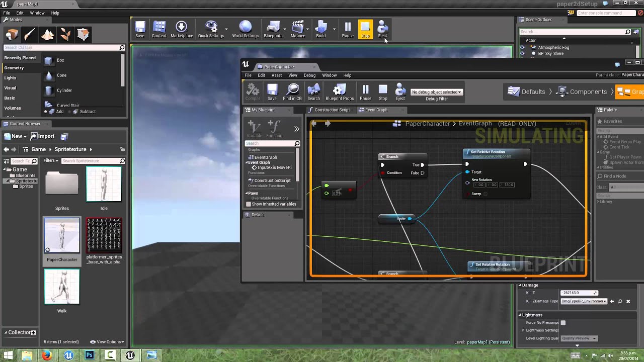This screenshot has height=362, width=644.
Task: Open the Filters dropdown in Content Browser
Action: pos(51,161)
